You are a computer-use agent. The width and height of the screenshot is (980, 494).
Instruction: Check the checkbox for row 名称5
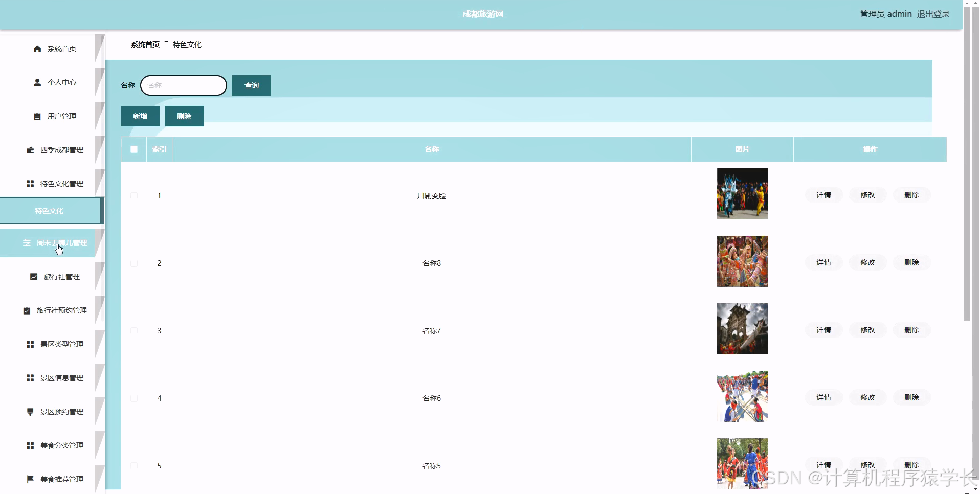pyautogui.click(x=134, y=466)
